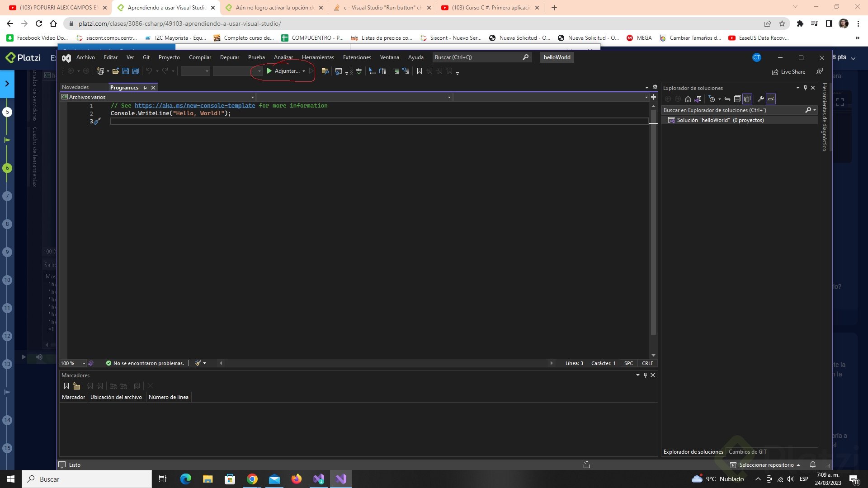
Task: Click the green Adjuntar run button
Action: click(x=283, y=71)
